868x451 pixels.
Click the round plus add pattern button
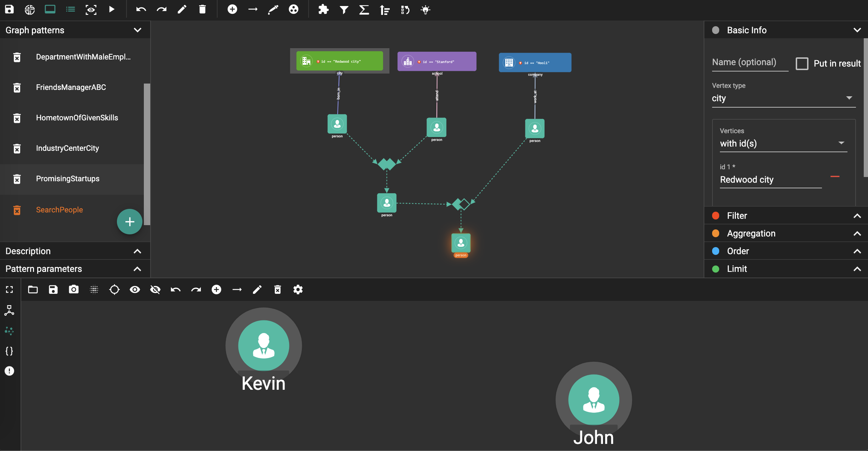[130, 222]
